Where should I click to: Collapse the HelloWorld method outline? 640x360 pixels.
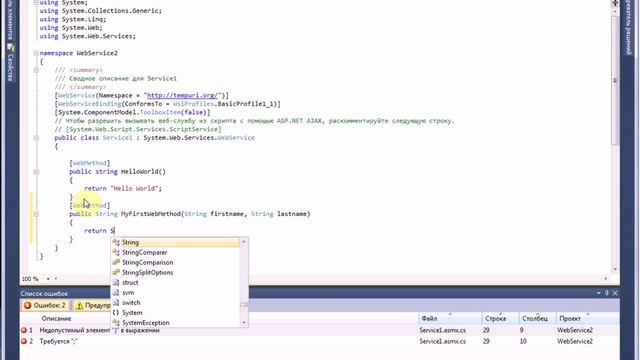36,172
